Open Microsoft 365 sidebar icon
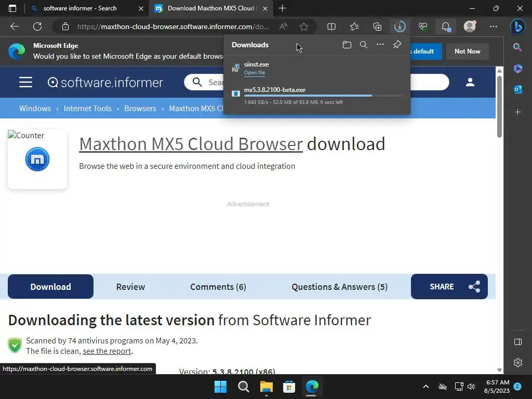This screenshot has height=399, width=532. pyautogui.click(x=518, y=69)
